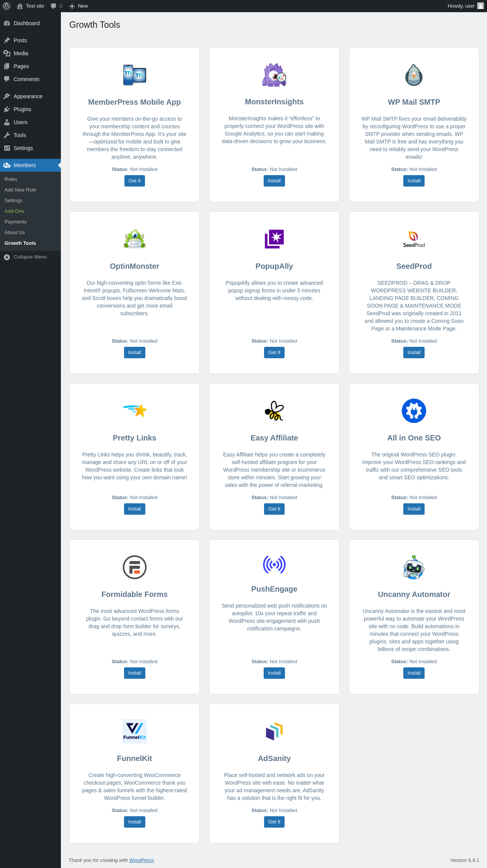Click the Members menu item
Image resolution: width=487 pixels, height=868 pixels.
[x=30, y=165]
